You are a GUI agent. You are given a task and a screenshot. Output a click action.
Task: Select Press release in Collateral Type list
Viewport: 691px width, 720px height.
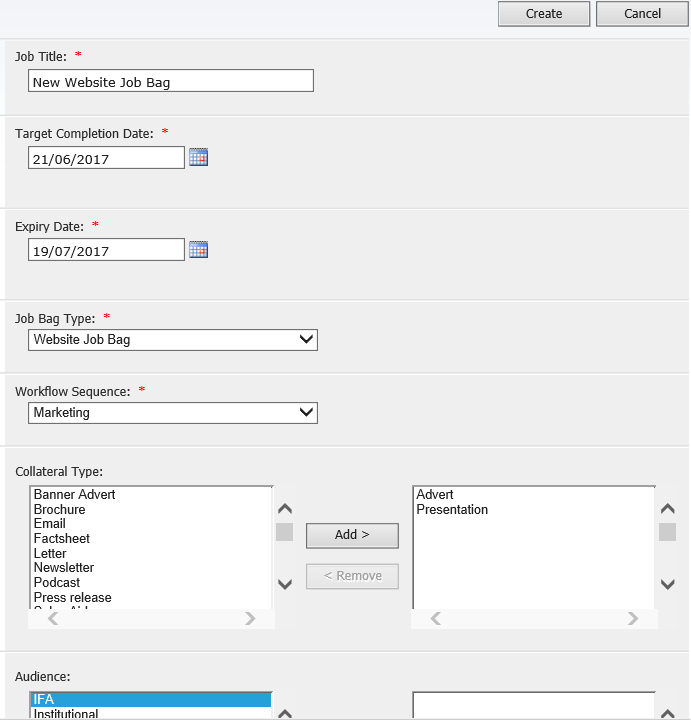coord(152,597)
